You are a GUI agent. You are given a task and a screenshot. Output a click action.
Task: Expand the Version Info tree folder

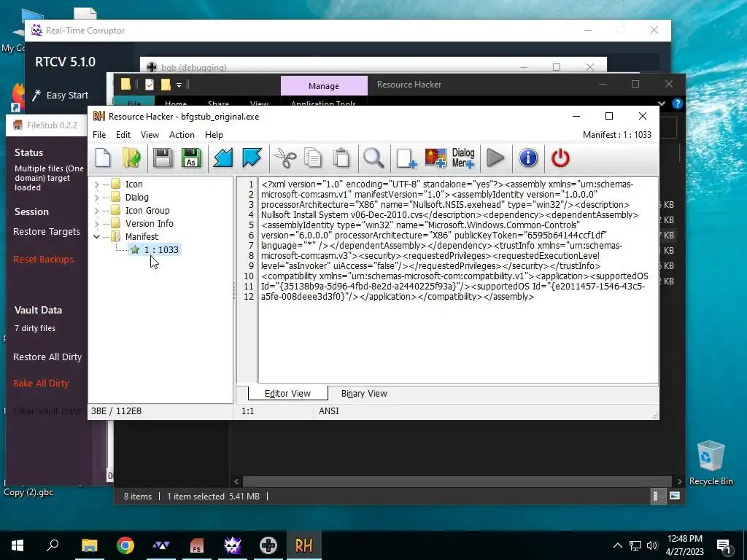coord(97,223)
